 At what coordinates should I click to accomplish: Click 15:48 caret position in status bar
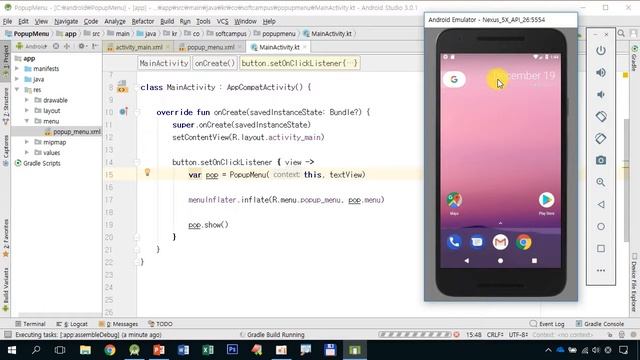pyautogui.click(x=473, y=335)
